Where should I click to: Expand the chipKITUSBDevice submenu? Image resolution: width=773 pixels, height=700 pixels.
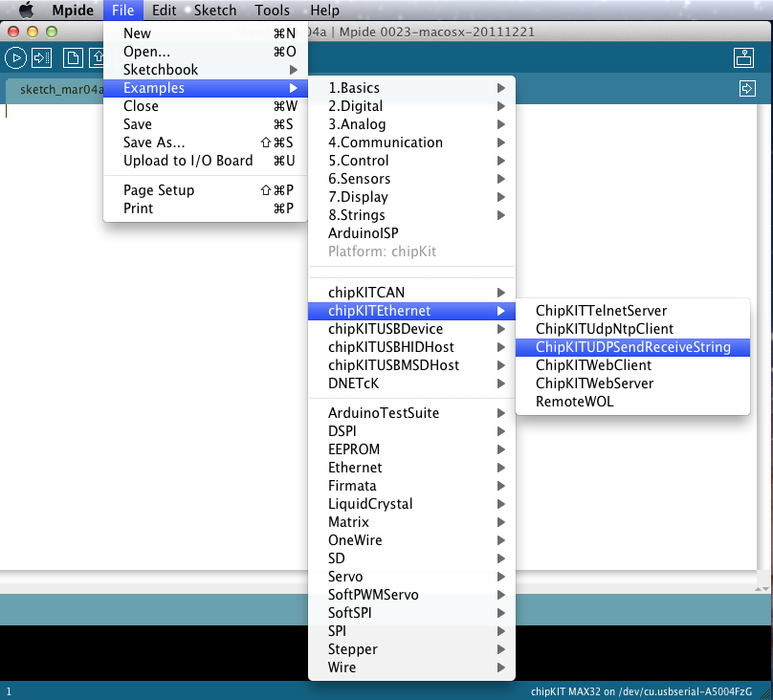(411, 329)
